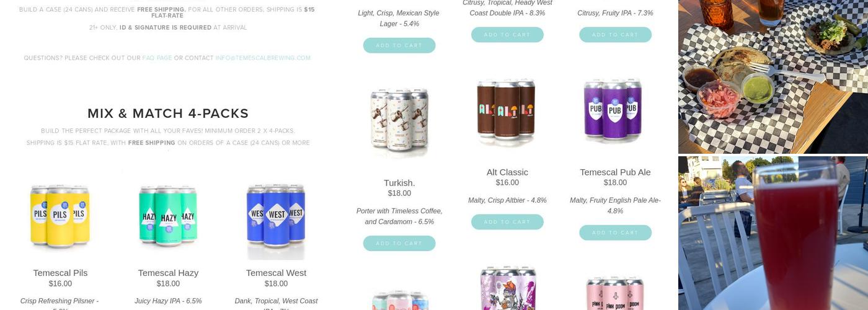Select the Turkish white cans image
Viewport: 868px width, 310px height.
coord(399,122)
